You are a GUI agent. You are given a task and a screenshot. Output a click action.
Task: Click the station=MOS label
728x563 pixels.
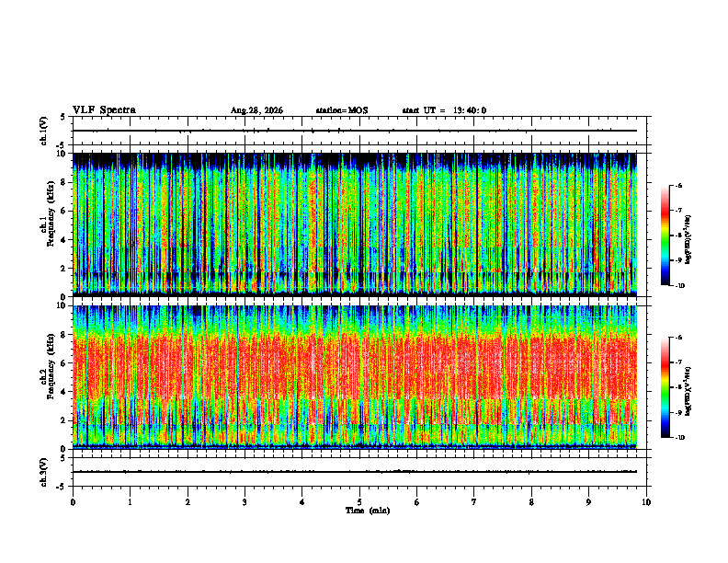342,110
